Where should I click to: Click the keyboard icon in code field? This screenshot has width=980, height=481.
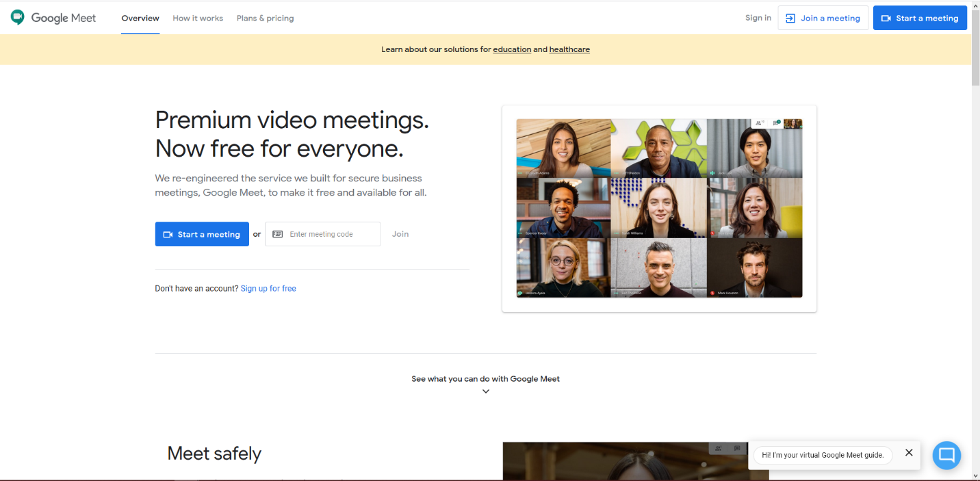(x=277, y=234)
